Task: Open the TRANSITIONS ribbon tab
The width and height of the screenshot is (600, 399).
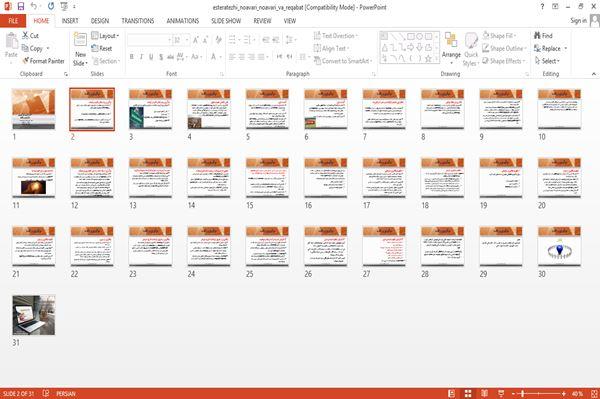Action: tap(138, 21)
